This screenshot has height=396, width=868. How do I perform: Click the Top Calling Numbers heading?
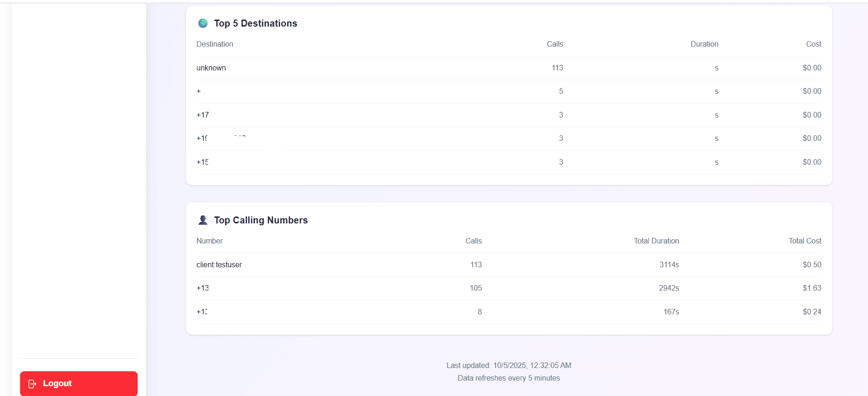coord(261,220)
